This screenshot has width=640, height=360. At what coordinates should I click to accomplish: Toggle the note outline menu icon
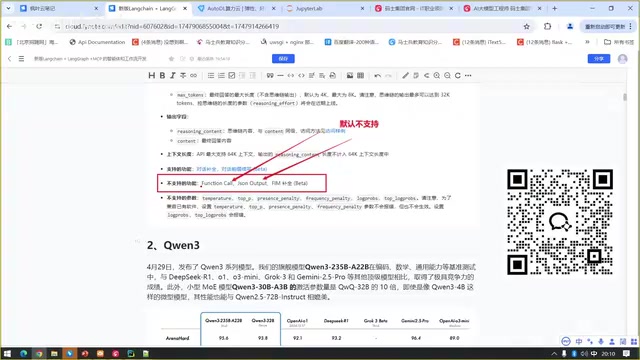coord(21,59)
